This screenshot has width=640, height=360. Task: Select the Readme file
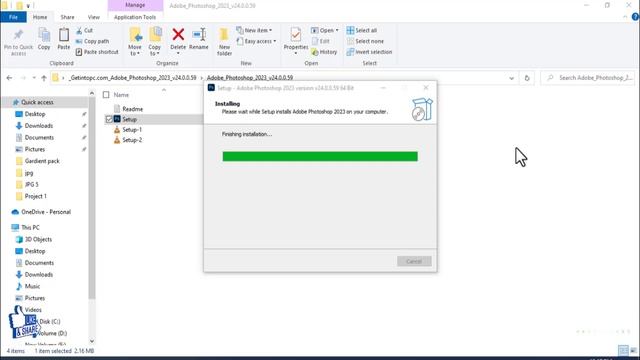132,109
